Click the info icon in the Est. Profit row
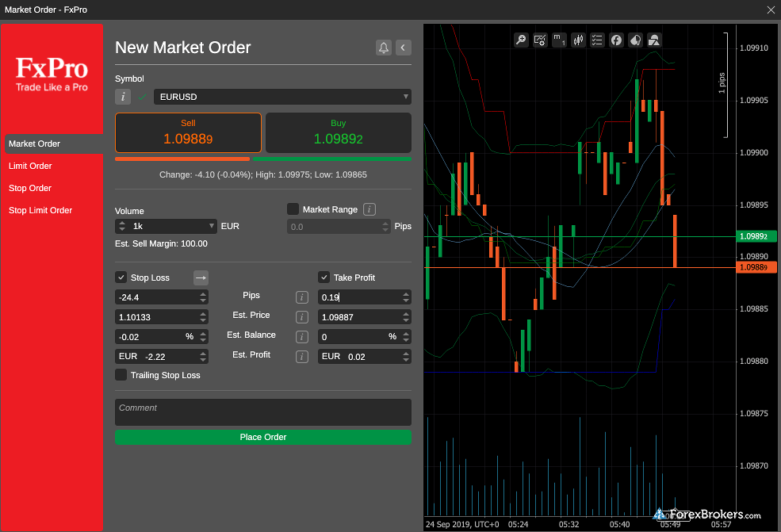Image resolution: width=781 pixels, height=532 pixels. click(x=302, y=357)
